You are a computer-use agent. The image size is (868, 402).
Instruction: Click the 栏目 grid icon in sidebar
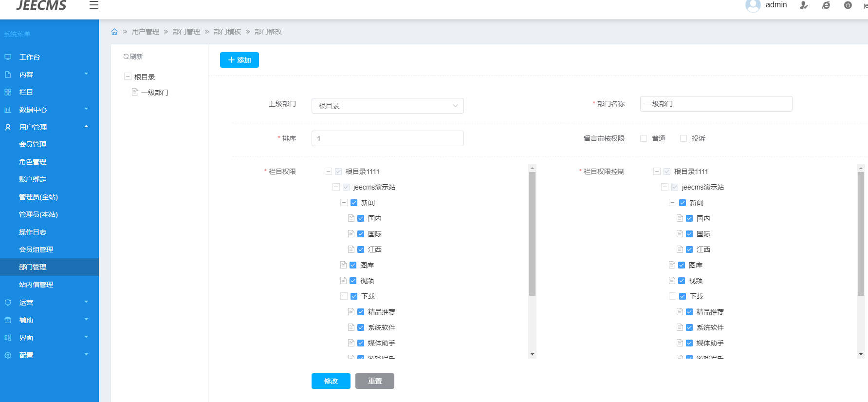(8, 92)
